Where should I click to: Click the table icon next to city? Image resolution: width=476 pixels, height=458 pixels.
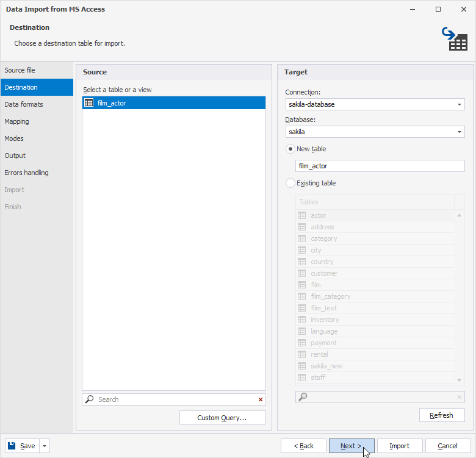point(301,250)
